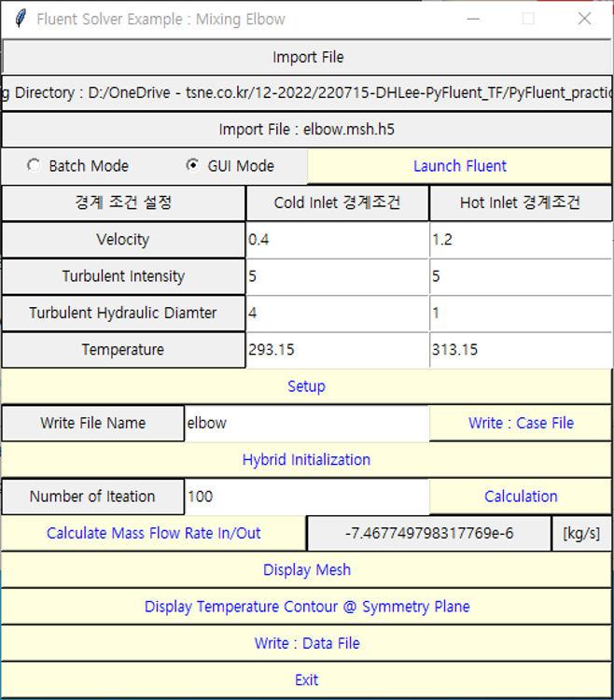The width and height of the screenshot is (614, 700).
Task: Click the Write File Name input field
Action: [x=307, y=423]
